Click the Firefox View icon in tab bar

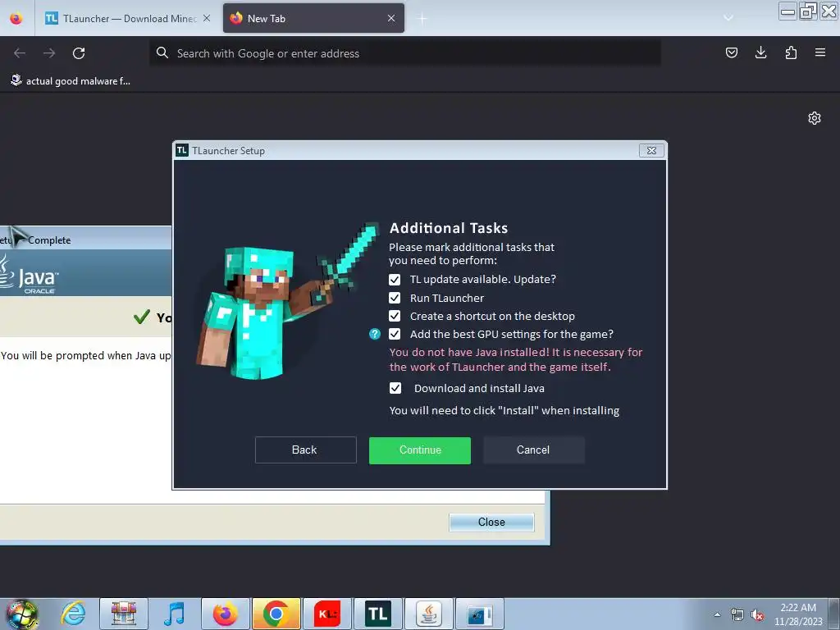16,19
